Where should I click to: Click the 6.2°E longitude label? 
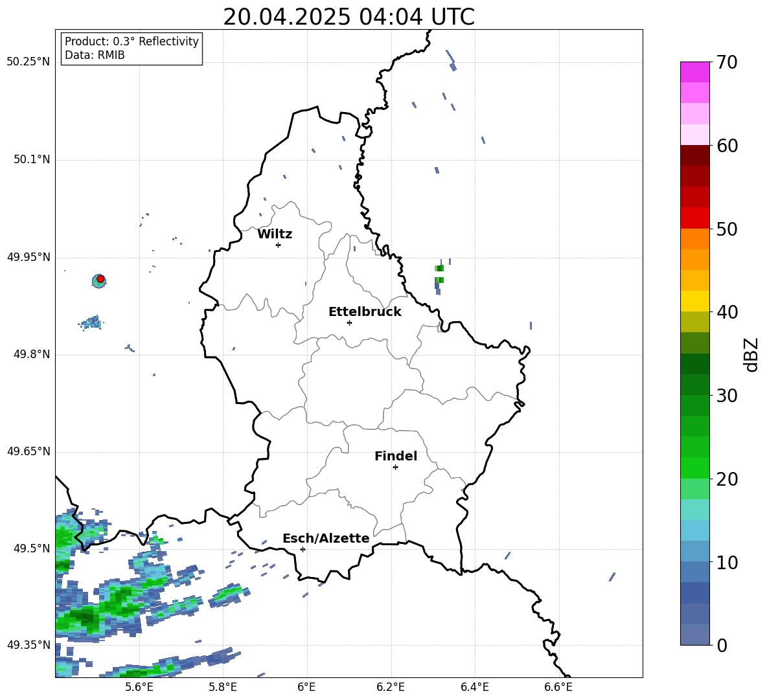(x=391, y=687)
